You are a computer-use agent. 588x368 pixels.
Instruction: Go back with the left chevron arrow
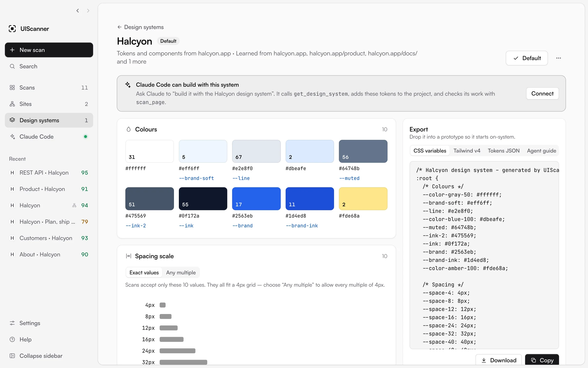78,11
